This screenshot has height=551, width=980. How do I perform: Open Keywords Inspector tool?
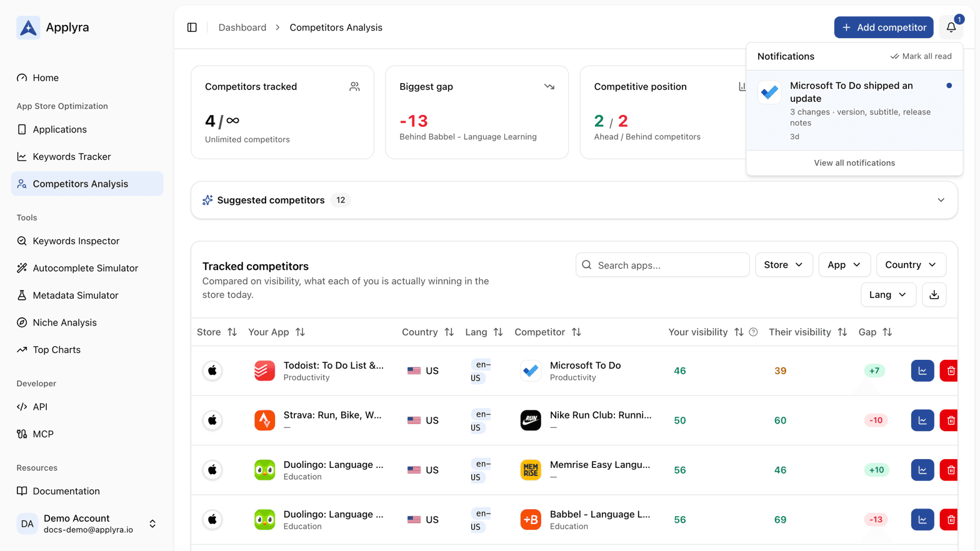pos(87,241)
